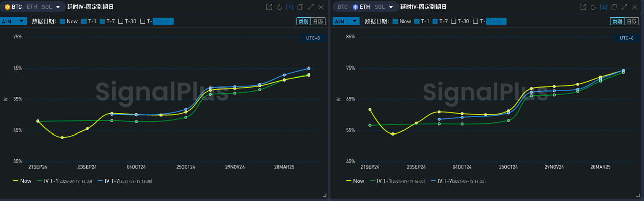Expand BTC panel to fullscreen
This screenshot has width=644, height=201.
[310, 7]
